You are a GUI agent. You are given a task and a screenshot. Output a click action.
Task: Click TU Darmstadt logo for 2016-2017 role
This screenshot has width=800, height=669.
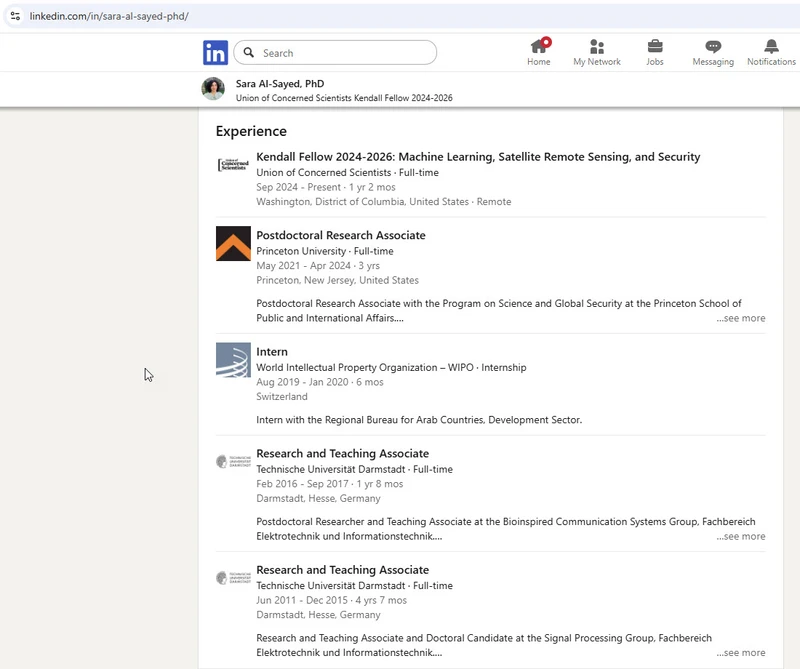point(233,462)
